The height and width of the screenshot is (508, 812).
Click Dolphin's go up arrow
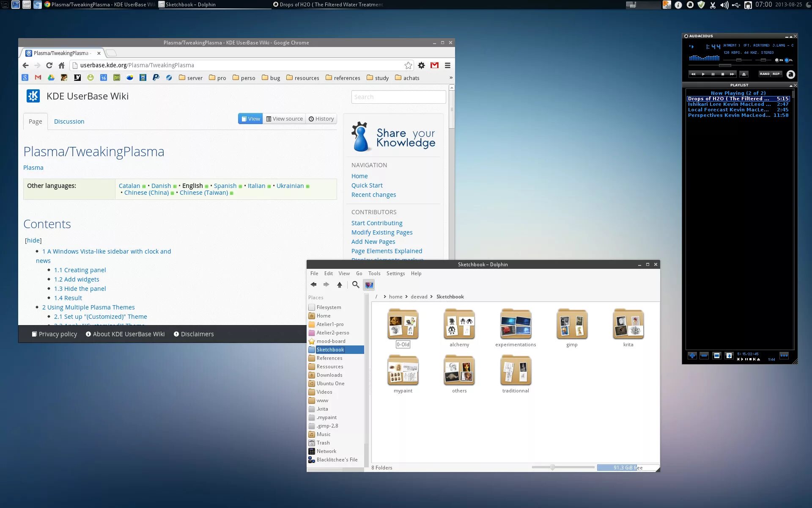pyautogui.click(x=339, y=285)
